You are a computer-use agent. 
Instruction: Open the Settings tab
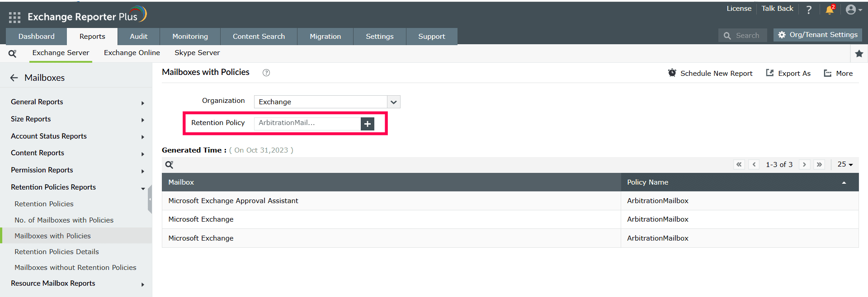[x=380, y=37]
